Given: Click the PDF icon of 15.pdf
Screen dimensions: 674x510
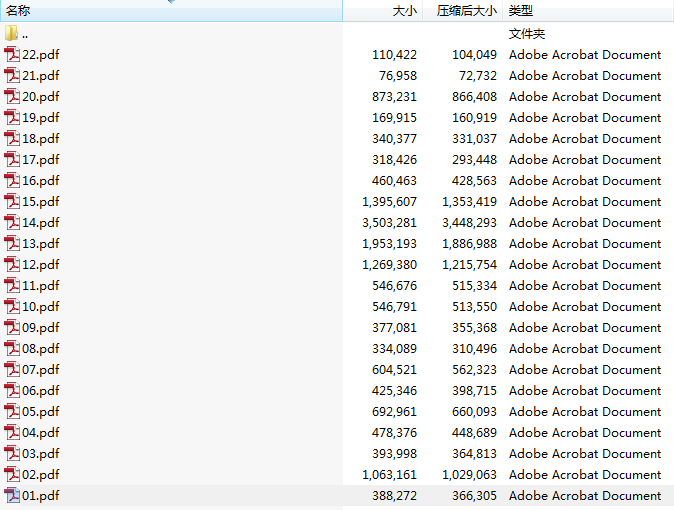Looking at the screenshot, I should tap(12, 201).
